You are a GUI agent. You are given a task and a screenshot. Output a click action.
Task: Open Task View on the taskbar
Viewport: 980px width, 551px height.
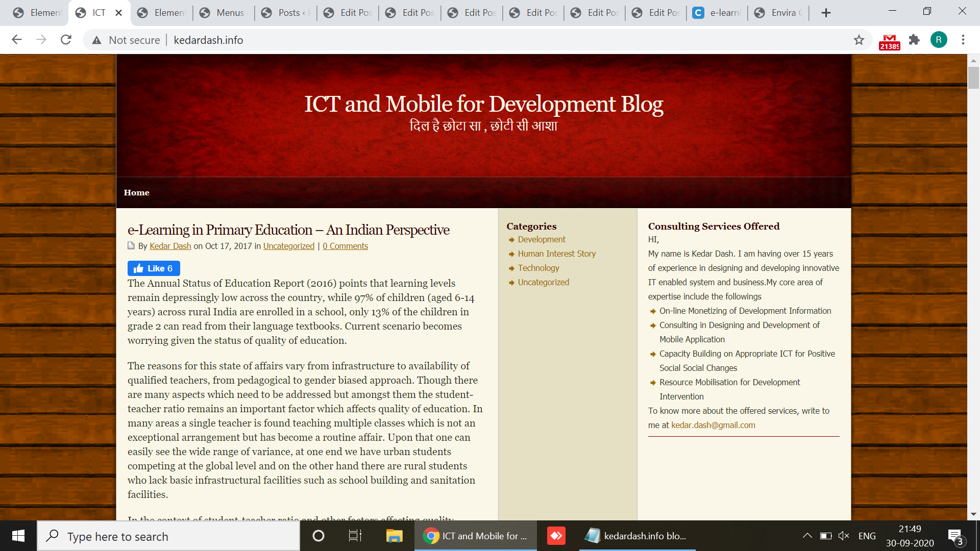[x=355, y=536]
